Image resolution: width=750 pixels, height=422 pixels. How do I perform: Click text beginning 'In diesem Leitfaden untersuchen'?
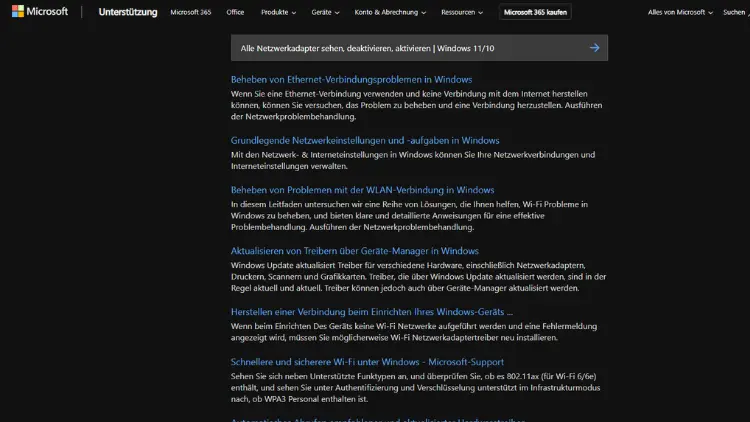[409, 216]
